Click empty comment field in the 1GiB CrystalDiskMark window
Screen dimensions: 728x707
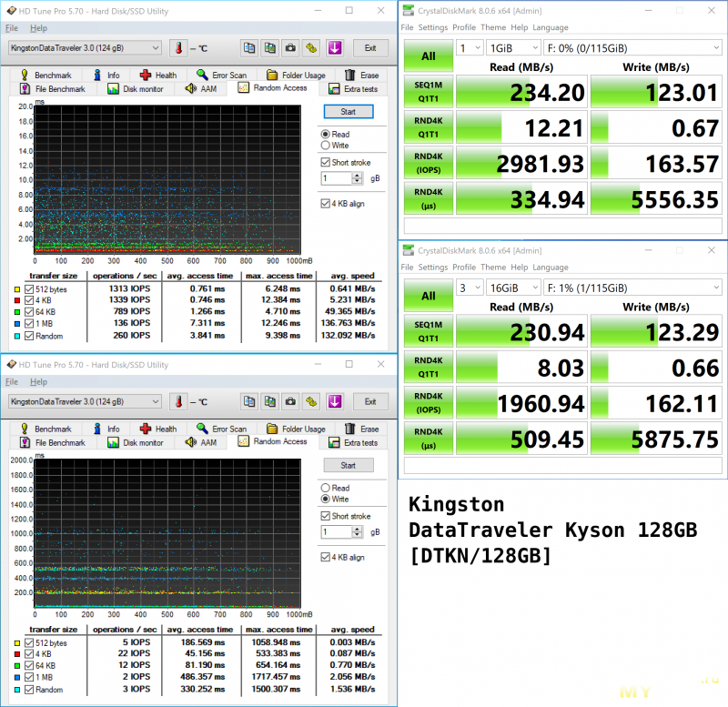pos(562,226)
